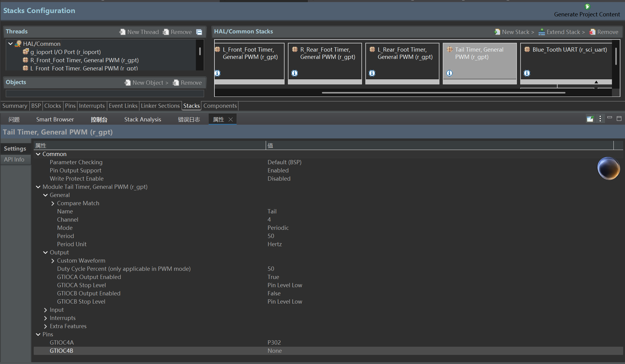Click the New Object icon in the Objects panel
Image resolution: width=625 pixels, height=364 pixels.
(x=128, y=83)
